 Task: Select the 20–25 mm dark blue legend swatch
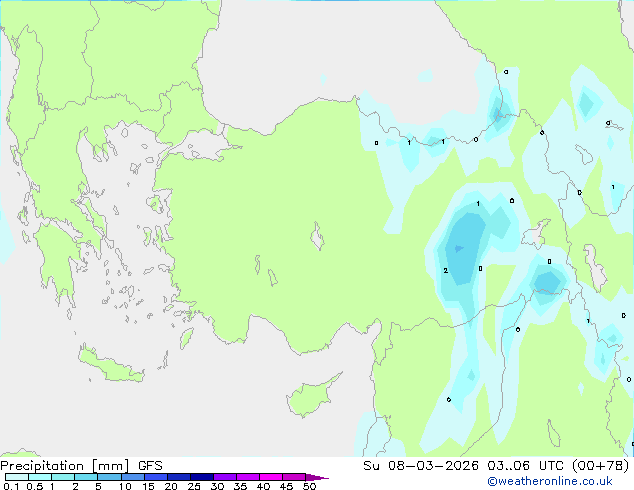(x=178, y=477)
